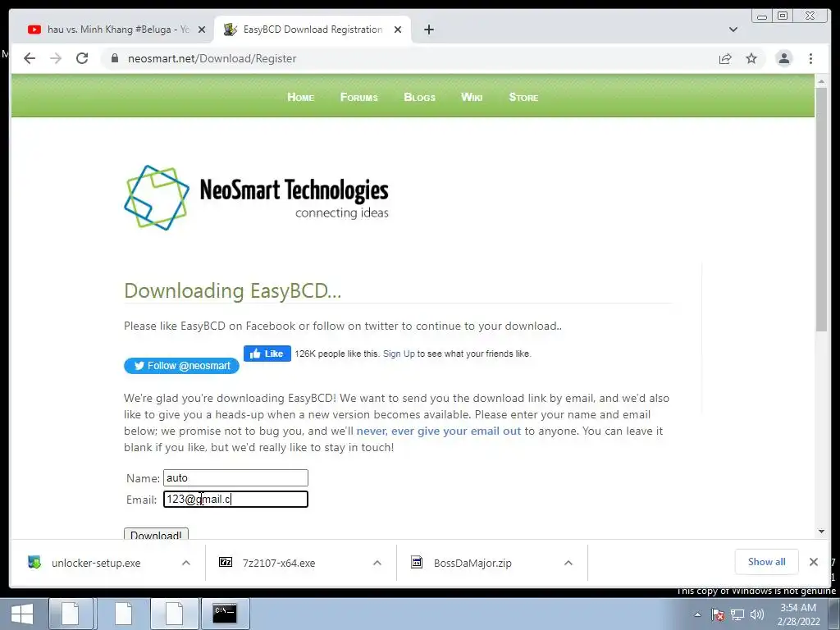Screen dimensions: 840x630
Task: Open the taskbar clock showing 3:54 AM
Action: pos(798,614)
